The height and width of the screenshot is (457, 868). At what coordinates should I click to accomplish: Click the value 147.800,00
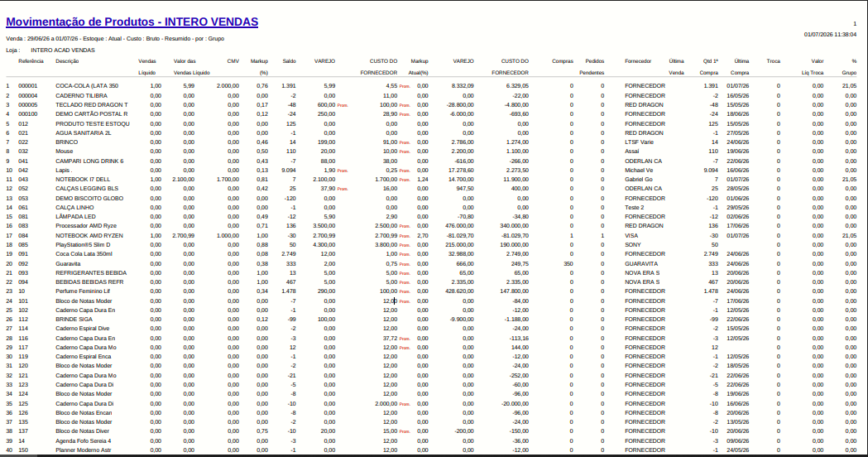(x=515, y=291)
